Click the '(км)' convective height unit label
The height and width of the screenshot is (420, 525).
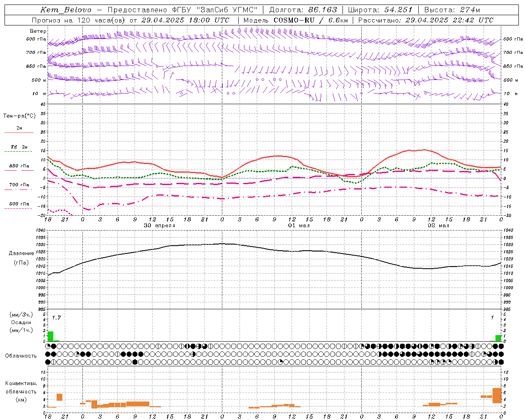[x=21, y=399]
